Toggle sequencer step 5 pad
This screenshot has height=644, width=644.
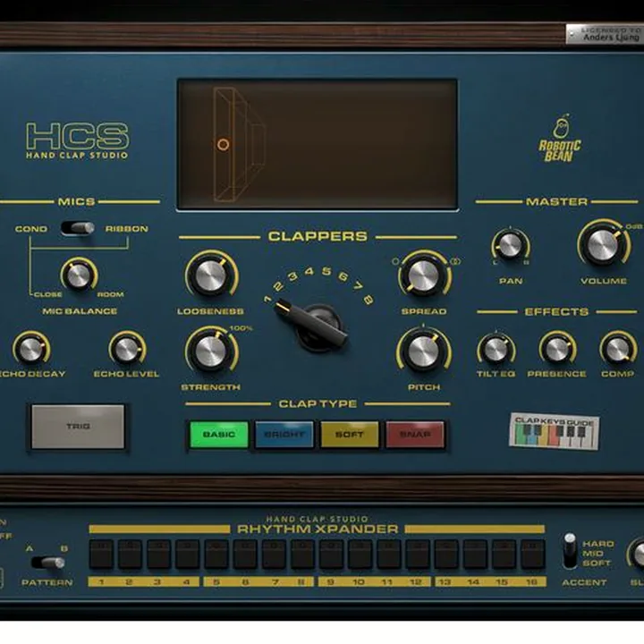[x=216, y=554]
